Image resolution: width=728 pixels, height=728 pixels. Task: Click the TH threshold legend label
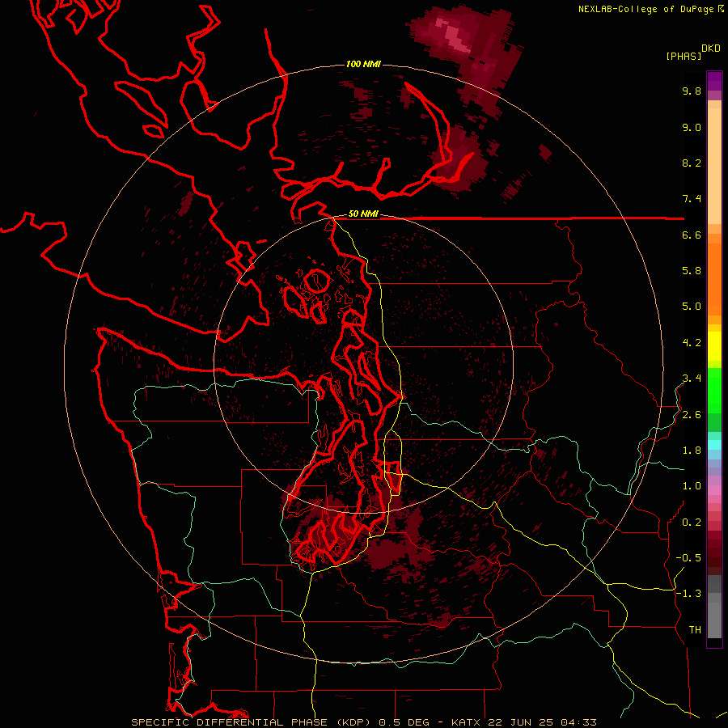(695, 630)
